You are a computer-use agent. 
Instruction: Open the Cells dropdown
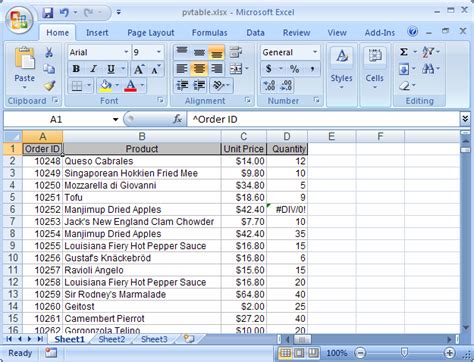[x=375, y=74]
